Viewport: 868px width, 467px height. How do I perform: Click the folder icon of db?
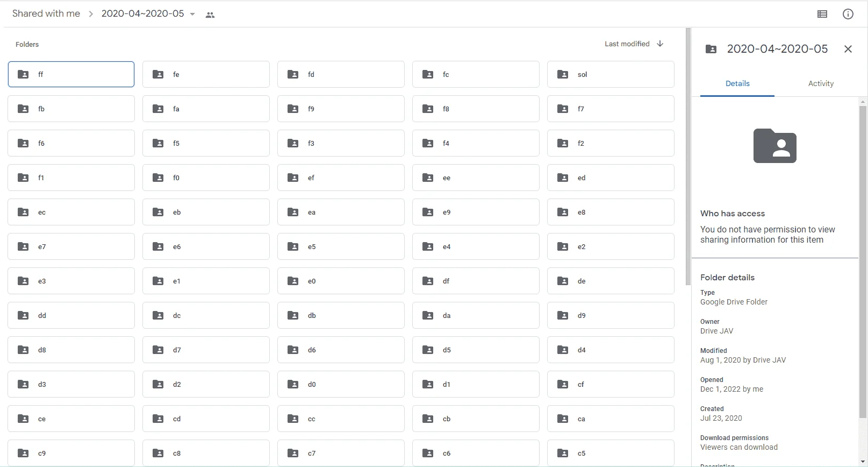pos(293,315)
